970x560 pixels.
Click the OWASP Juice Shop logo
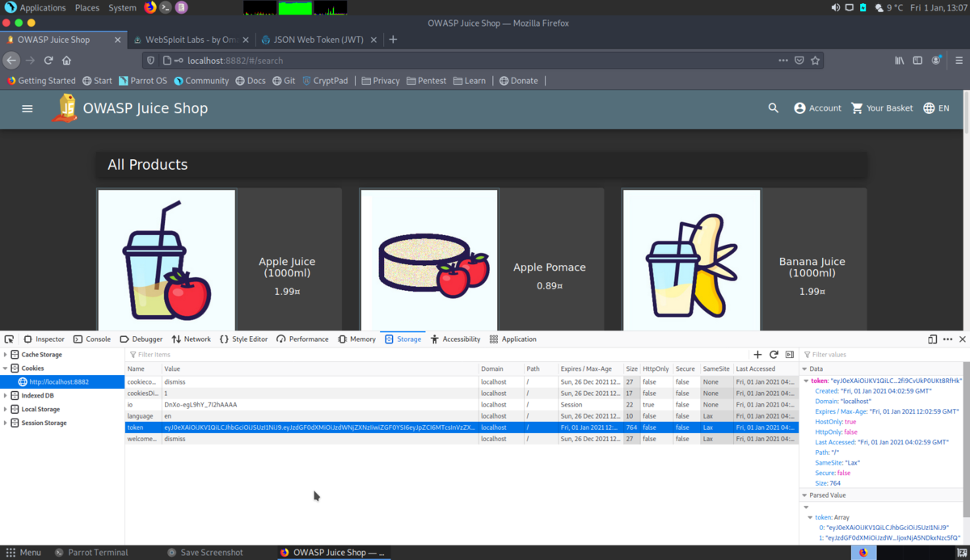pyautogui.click(x=65, y=108)
